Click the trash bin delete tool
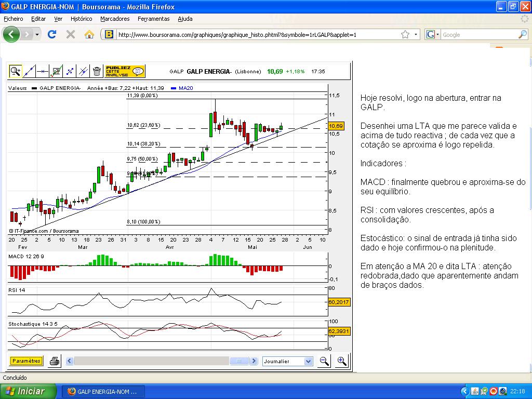Viewport: 532px width, 399px height. click(x=97, y=71)
